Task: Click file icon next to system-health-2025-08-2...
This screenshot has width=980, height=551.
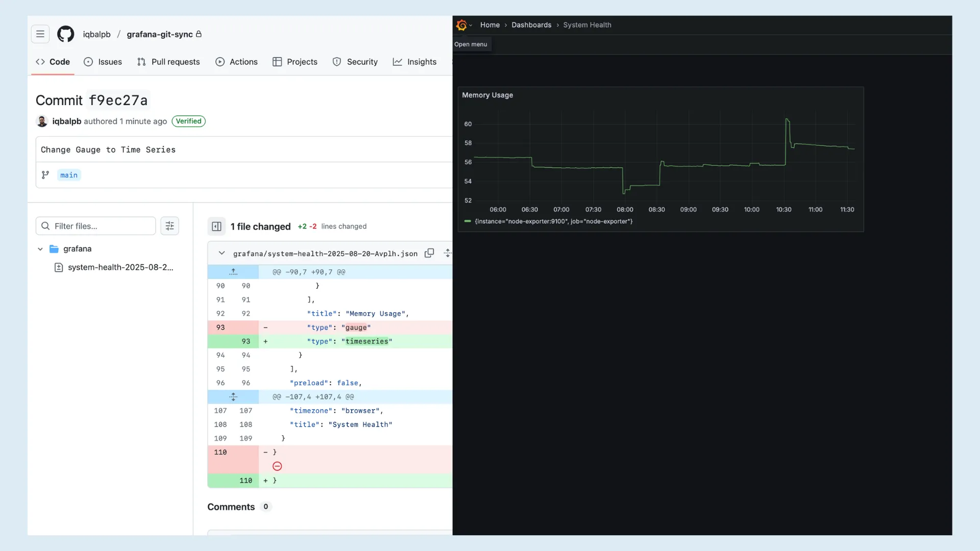Action: pos(59,267)
